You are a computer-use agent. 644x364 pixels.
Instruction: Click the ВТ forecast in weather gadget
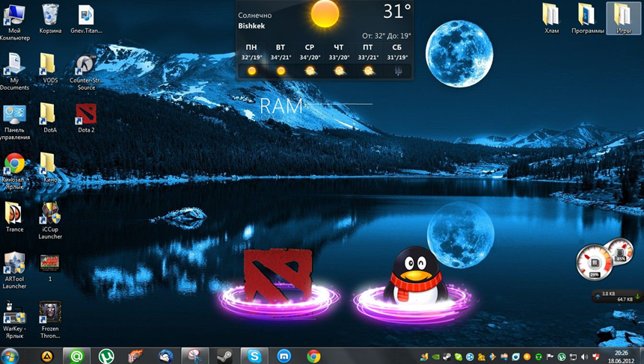tap(280, 61)
